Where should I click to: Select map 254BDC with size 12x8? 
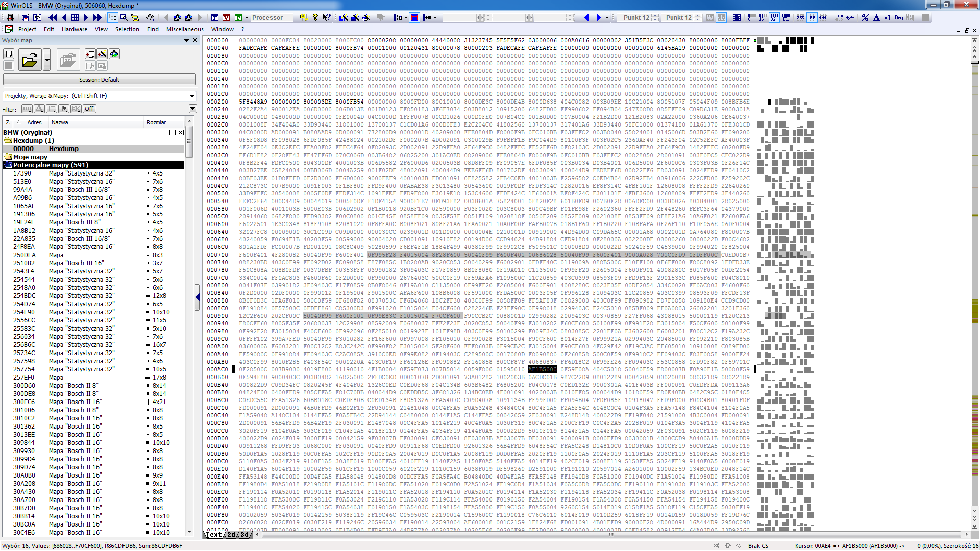pyautogui.click(x=82, y=295)
